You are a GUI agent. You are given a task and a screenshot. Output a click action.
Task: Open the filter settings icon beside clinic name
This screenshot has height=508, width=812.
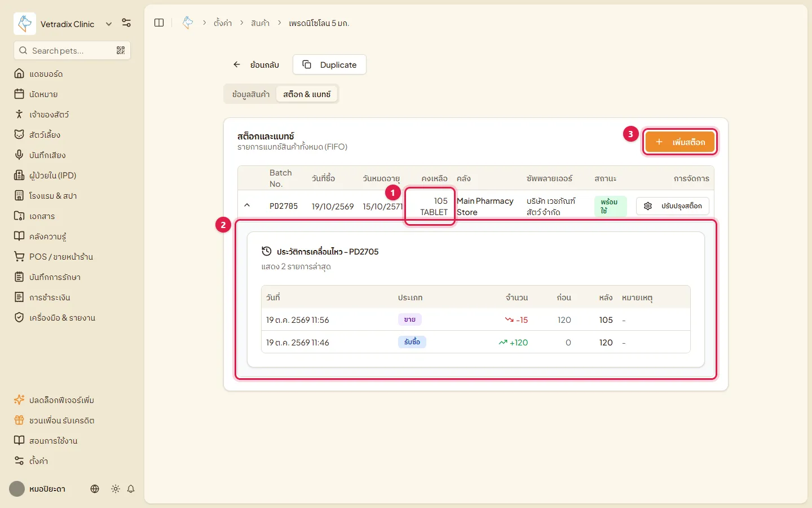coord(126,23)
